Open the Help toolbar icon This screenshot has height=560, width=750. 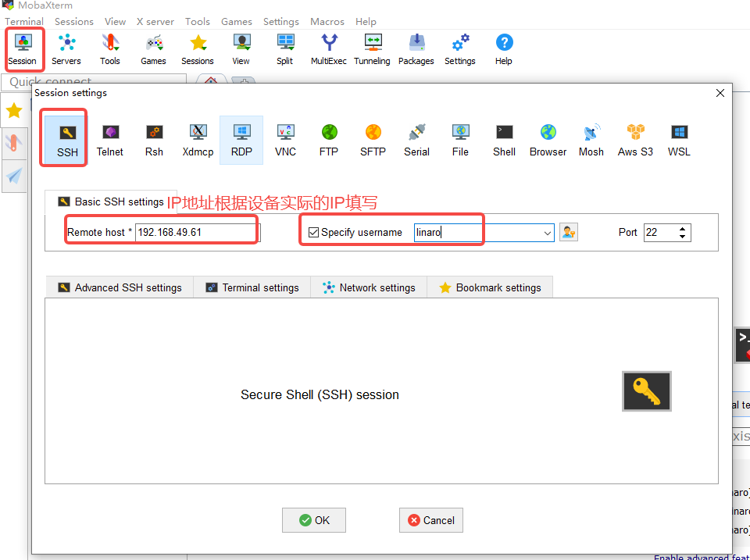[504, 50]
